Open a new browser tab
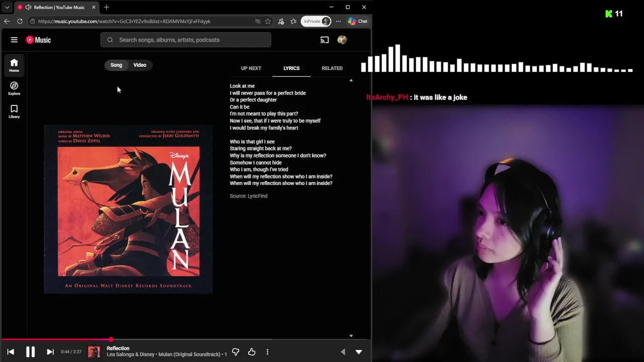Viewport: 644px width, 362px height. coord(106,8)
